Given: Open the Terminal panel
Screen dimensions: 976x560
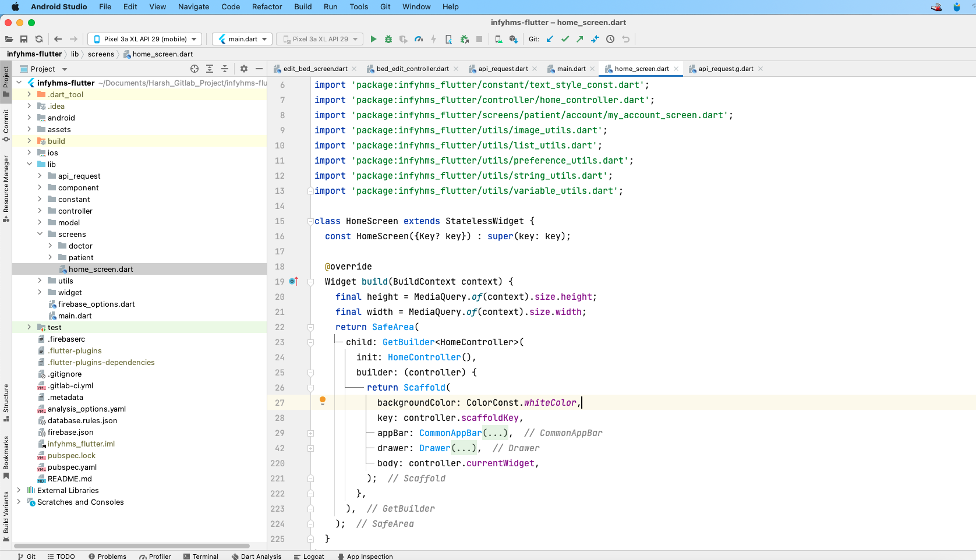Looking at the screenshot, I should pos(201,557).
